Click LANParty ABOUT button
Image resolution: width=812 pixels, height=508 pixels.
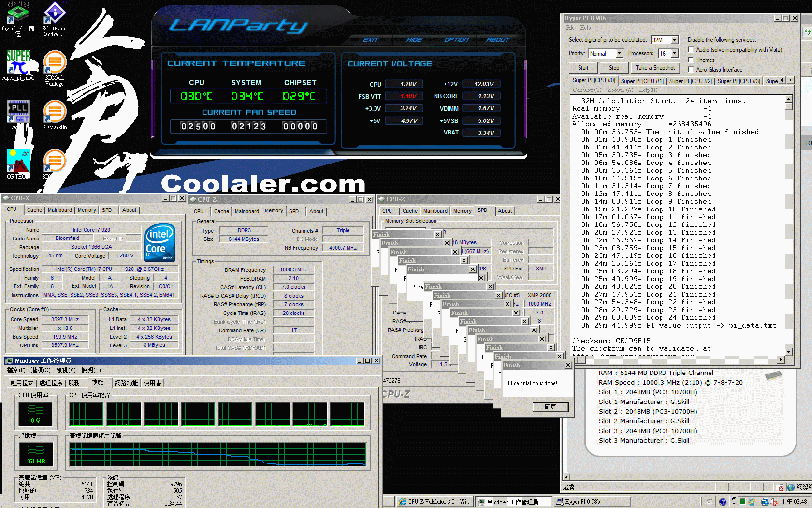click(498, 40)
